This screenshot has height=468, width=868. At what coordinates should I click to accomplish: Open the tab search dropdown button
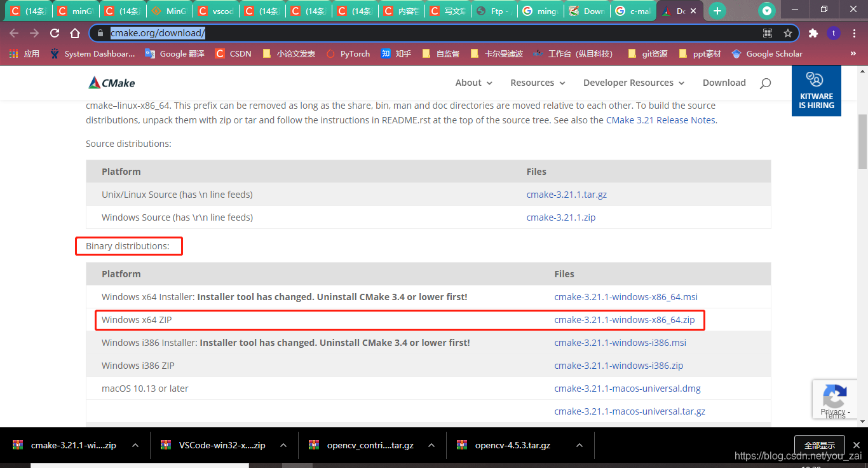[768, 10]
